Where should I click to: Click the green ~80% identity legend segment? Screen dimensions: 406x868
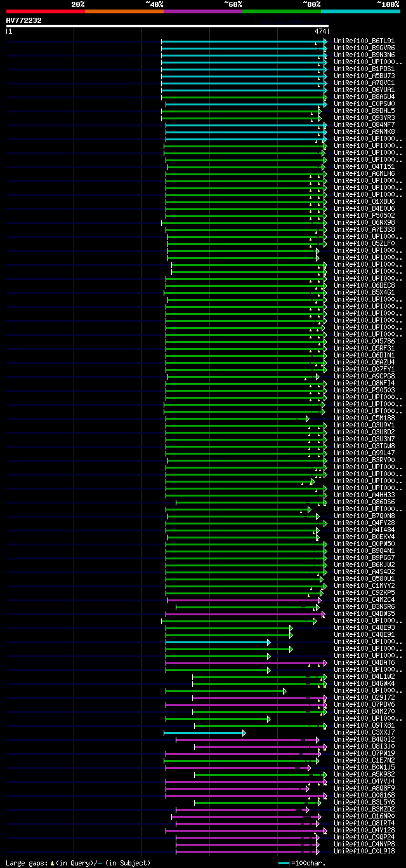282,11
